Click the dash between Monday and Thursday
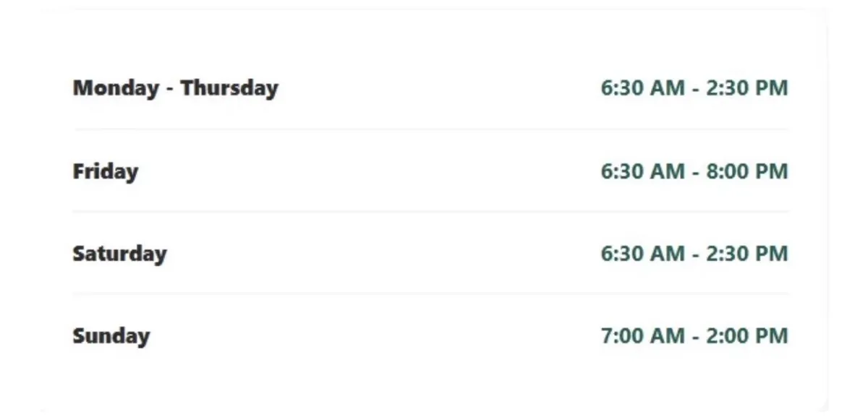Viewport: 868px width, 420px height. pyautogui.click(x=170, y=90)
